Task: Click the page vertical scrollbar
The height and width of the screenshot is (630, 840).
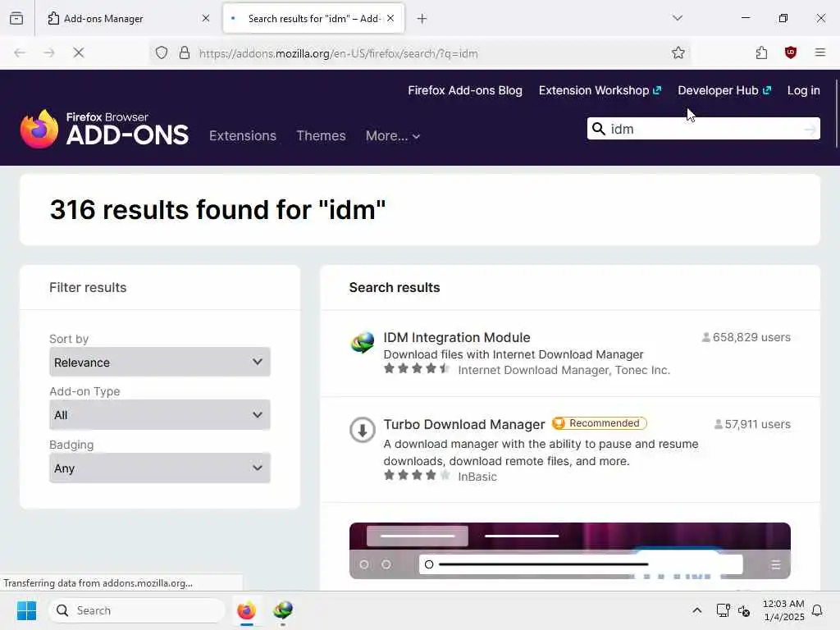Action: pos(836,113)
